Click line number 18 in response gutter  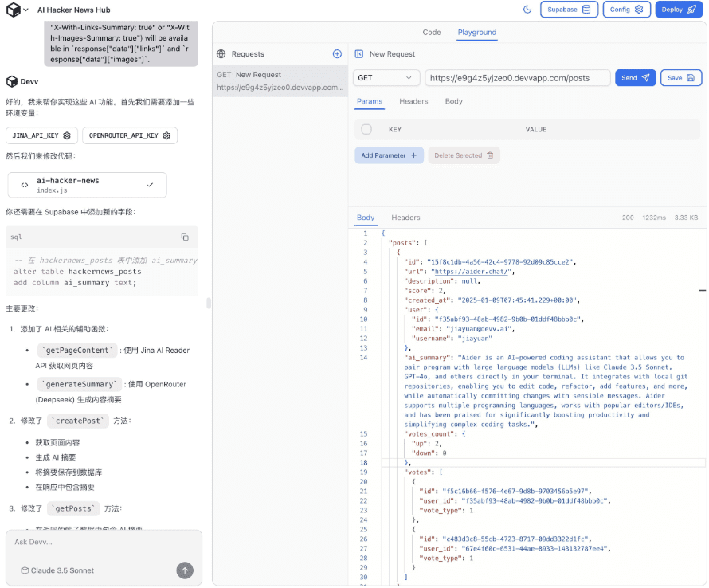point(363,462)
